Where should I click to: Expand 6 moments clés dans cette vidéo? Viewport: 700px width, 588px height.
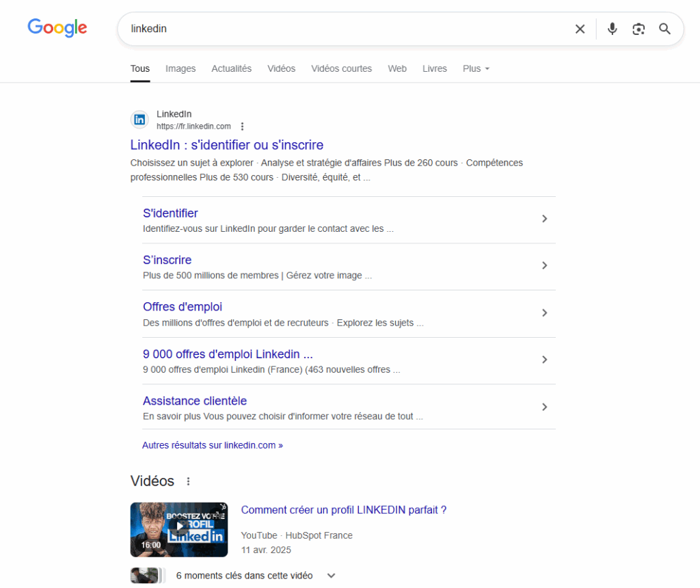[x=255, y=576]
